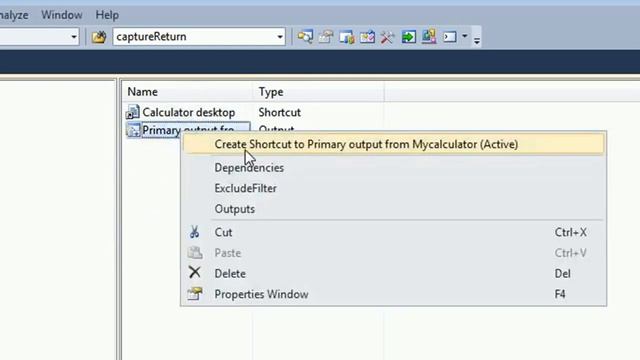Screen dimensions: 640x360
Task: Open the dropdown arrow beside Command Window icon
Action: [x=464, y=36]
